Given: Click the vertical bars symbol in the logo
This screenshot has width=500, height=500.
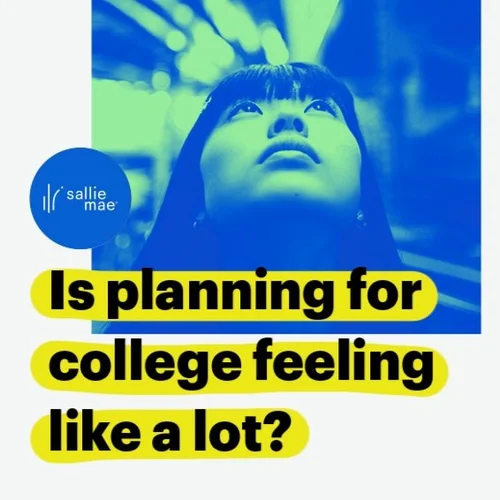Looking at the screenshot, I should point(50,197).
